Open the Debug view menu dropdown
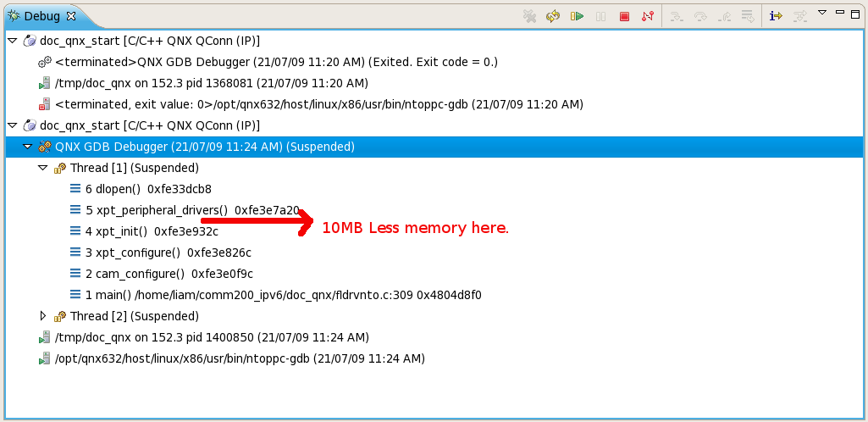 (x=821, y=13)
